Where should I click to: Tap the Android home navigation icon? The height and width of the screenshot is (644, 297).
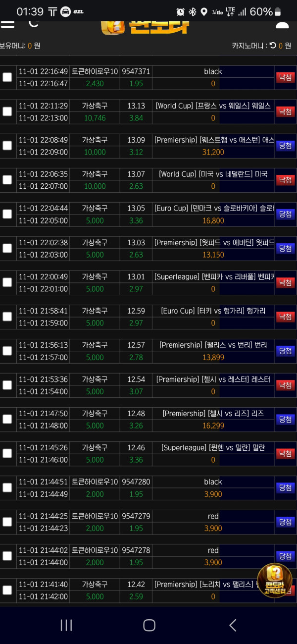click(x=149, y=625)
